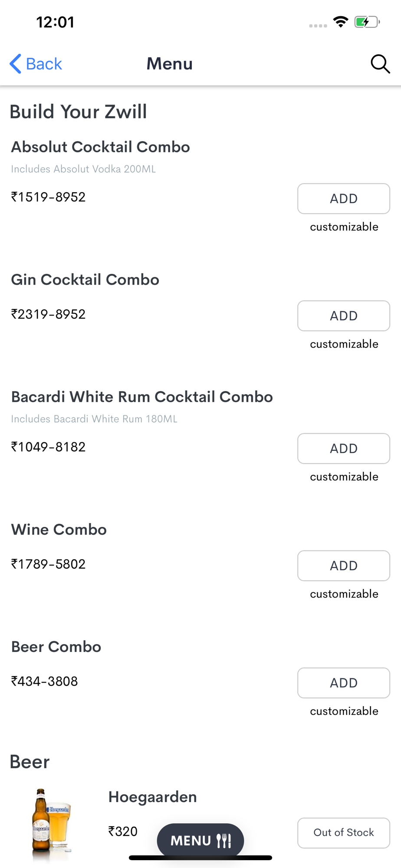Tap the Hoegaarden Out of Stock button
This screenshot has height=868, width=401.
click(x=343, y=833)
